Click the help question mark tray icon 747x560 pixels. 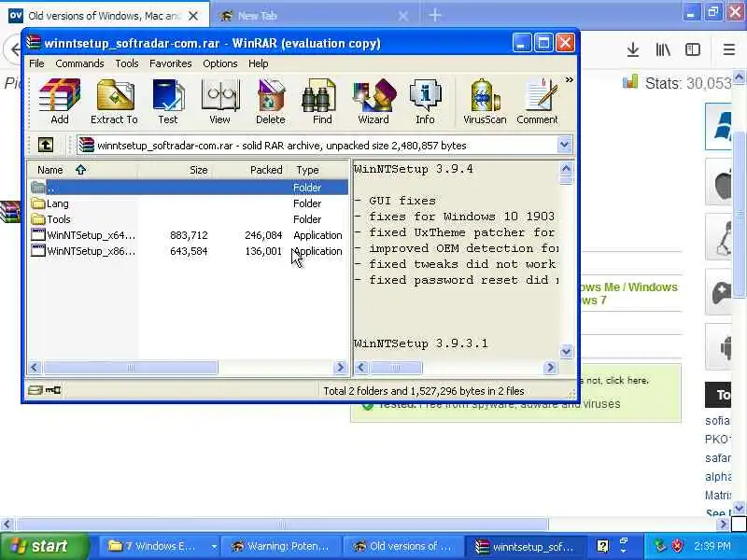click(602, 546)
